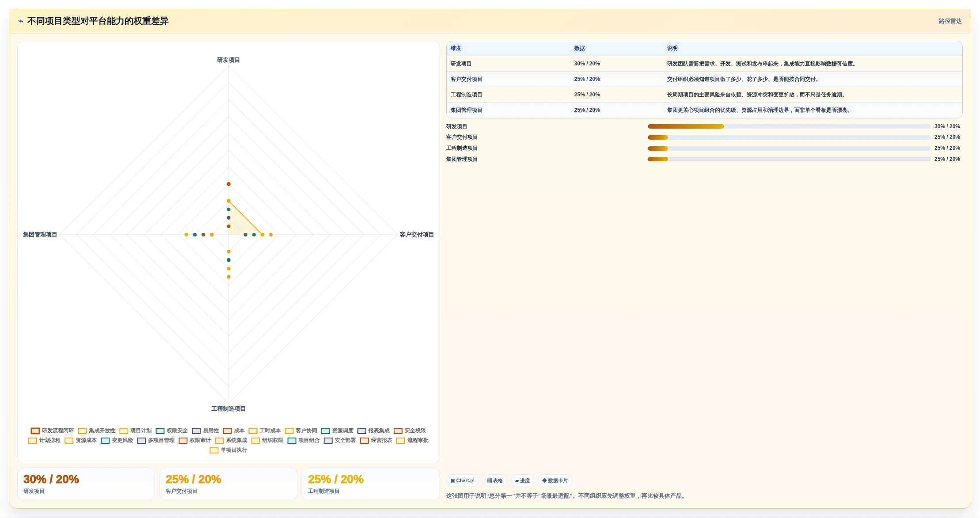This screenshot has height=518, width=980.
Task: Toggle 多项目管理 legend entry
Action: (156, 440)
